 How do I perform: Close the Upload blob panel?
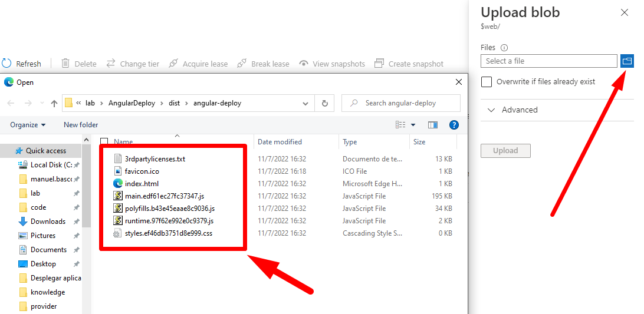(625, 12)
